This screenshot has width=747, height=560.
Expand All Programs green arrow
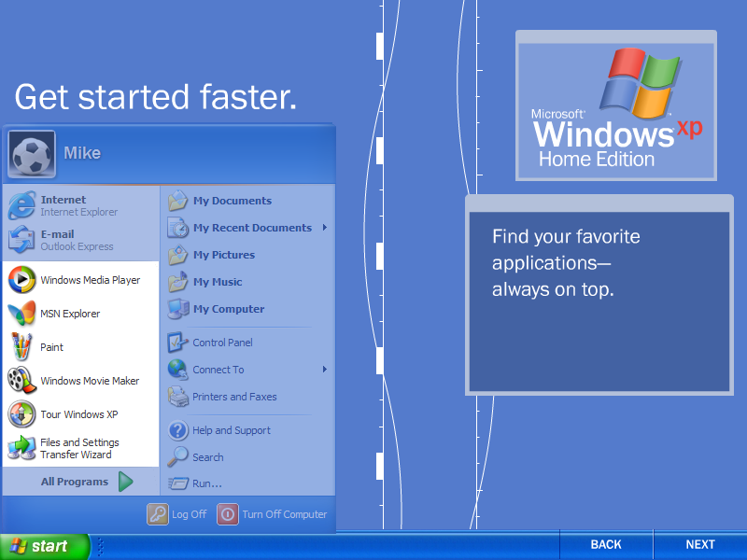point(126,482)
